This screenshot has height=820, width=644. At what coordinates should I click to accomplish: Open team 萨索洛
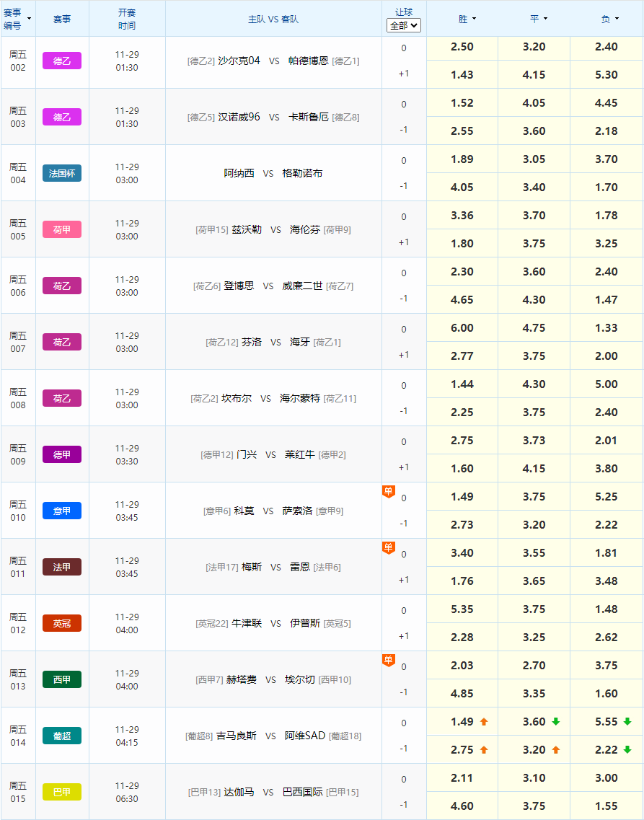297,511
